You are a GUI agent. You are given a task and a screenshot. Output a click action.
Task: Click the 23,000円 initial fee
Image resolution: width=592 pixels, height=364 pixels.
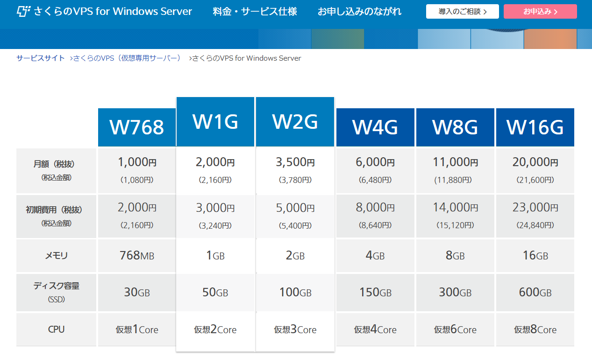[535, 208]
